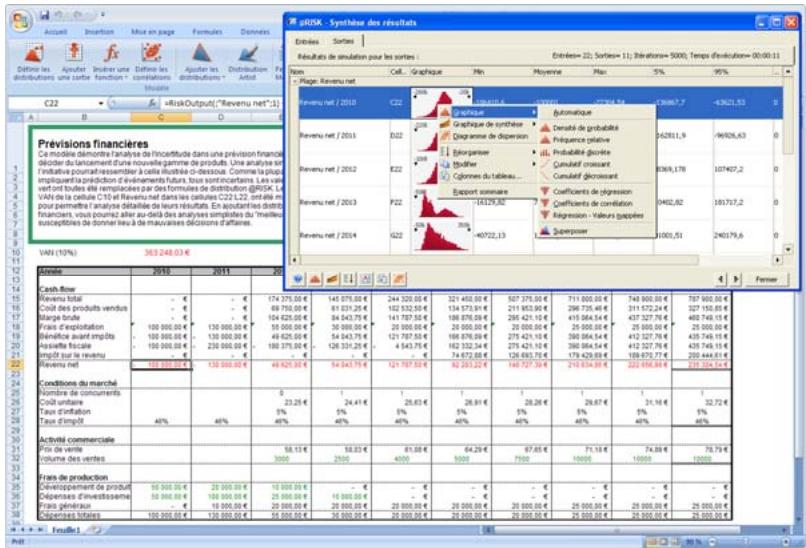Viewport: 806px width, 548px height.
Task: Switch to the Entrées tab
Action: (x=308, y=42)
